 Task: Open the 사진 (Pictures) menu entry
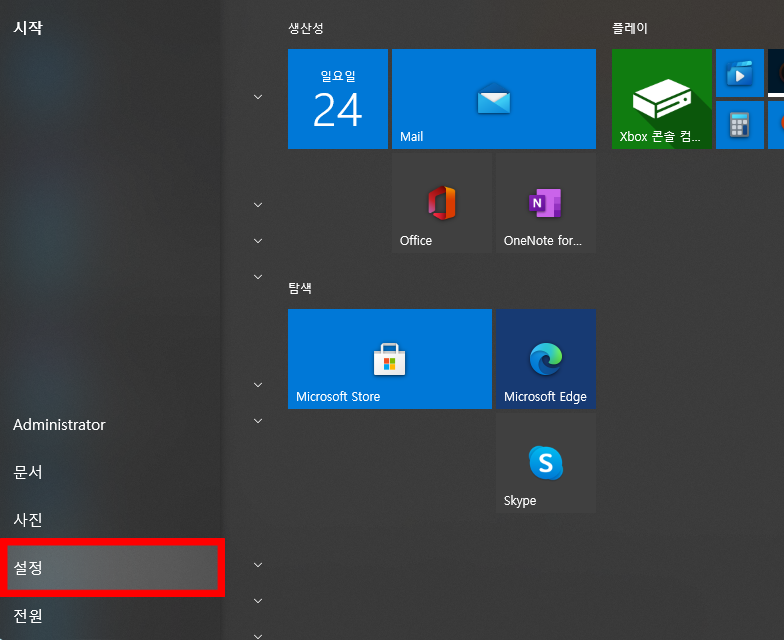pos(112,520)
